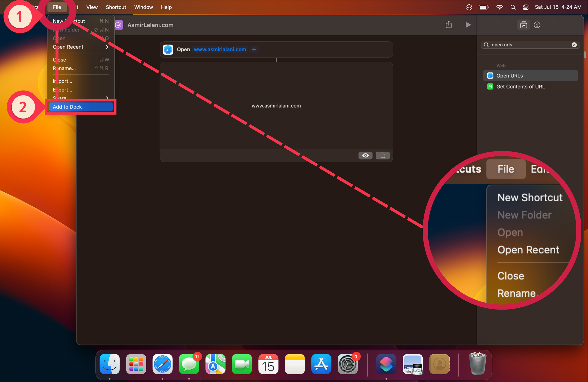This screenshot has width=588, height=382.
Task: Click the share icon in the title bar
Action: [449, 25]
